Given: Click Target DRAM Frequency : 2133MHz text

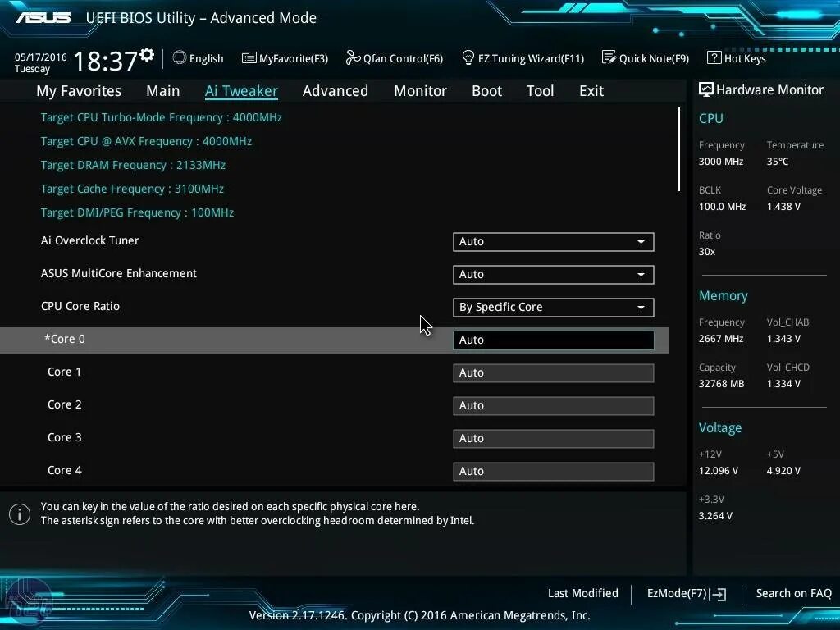Looking at the screenshot, I should pyautogui.click(x=134, y=165).
